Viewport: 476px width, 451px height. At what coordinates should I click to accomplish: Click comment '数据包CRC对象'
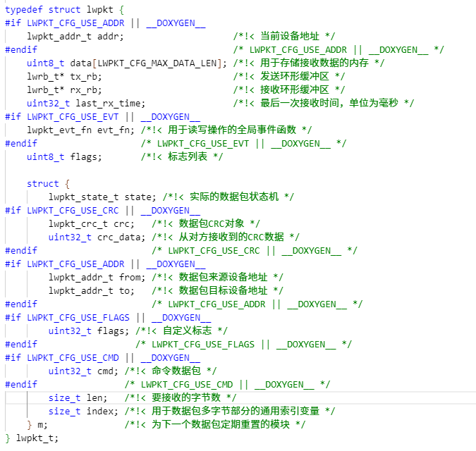pos(212,223)
